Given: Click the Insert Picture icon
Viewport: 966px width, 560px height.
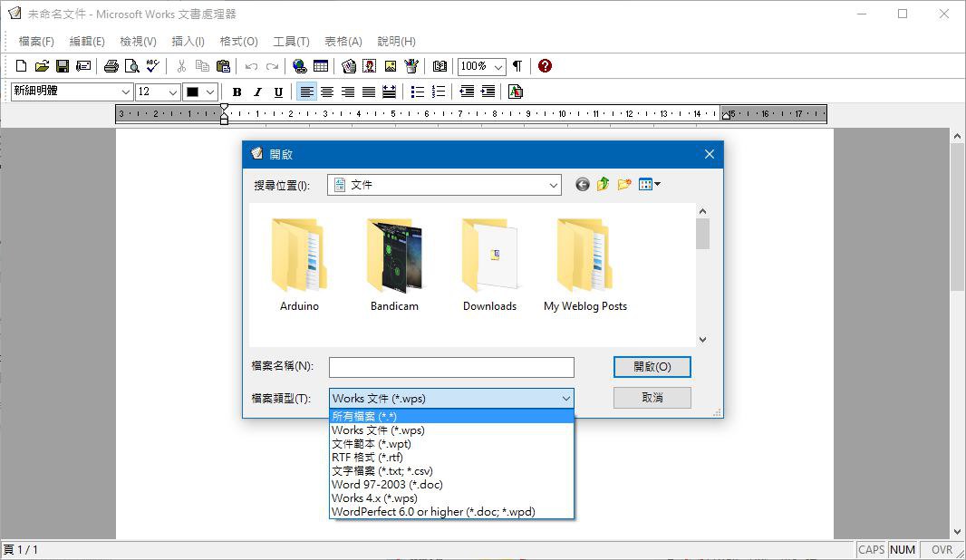Looking at the screenshot, I should point(391,66).
